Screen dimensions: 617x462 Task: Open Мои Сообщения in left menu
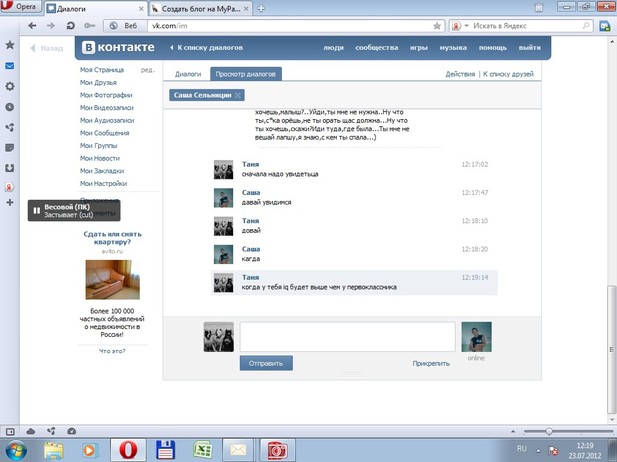click(104, 133)
